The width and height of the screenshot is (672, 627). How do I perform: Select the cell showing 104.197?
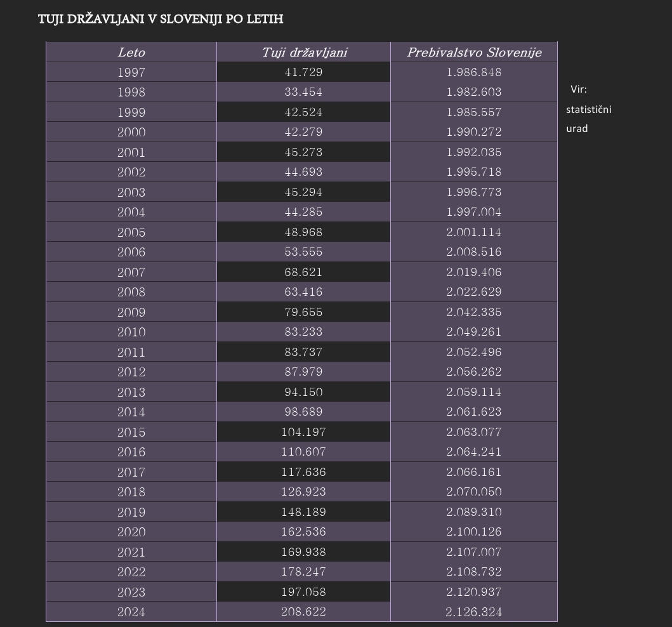pos(303,432)
